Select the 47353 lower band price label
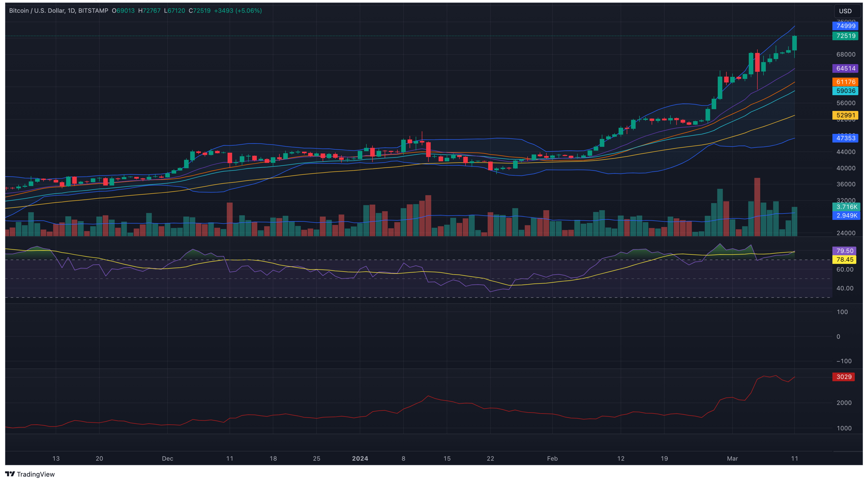This screenshot has width=868, height=483. click(845, 138)
